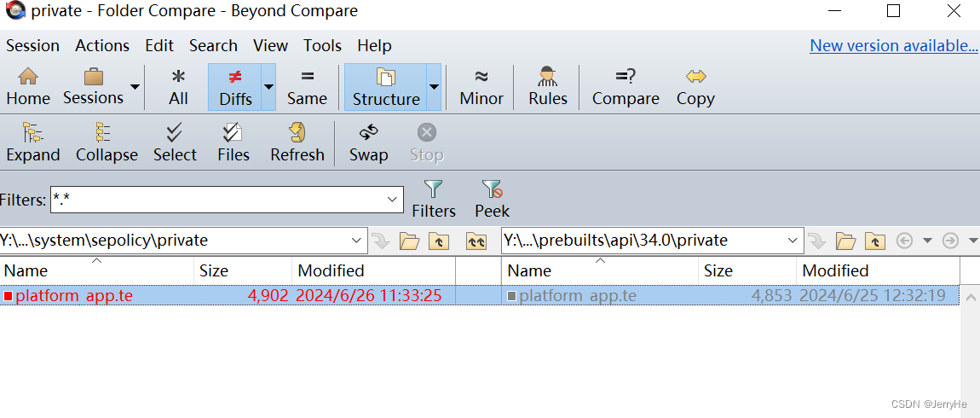Open the Help menu

[x=374, y=46]
